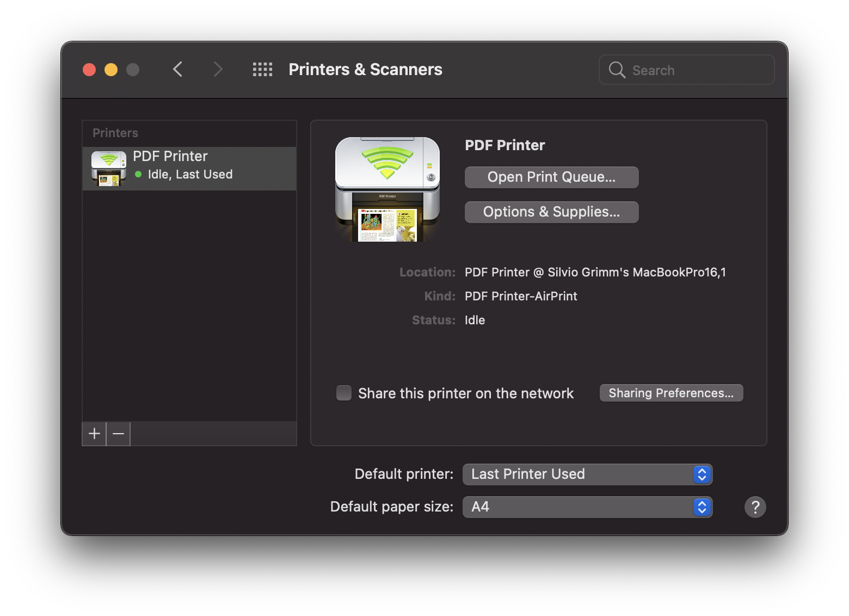Open the Default printer dropdown
849x616 pixels.
[587, 475]
